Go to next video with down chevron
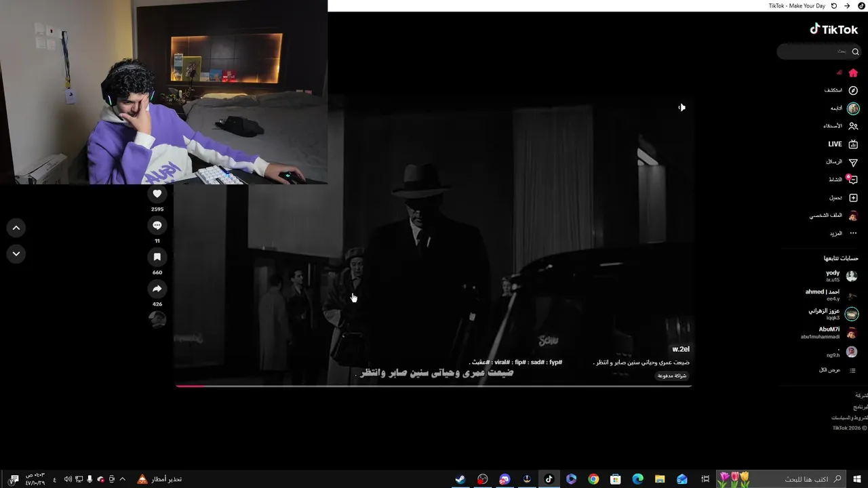 (x=16, y=253)
